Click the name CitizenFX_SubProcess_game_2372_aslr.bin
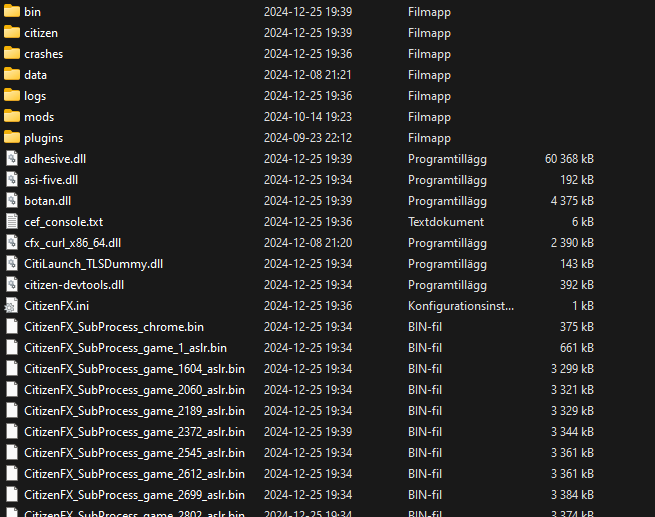The width and height of the screenshot is (655, 517). (135, 431)
